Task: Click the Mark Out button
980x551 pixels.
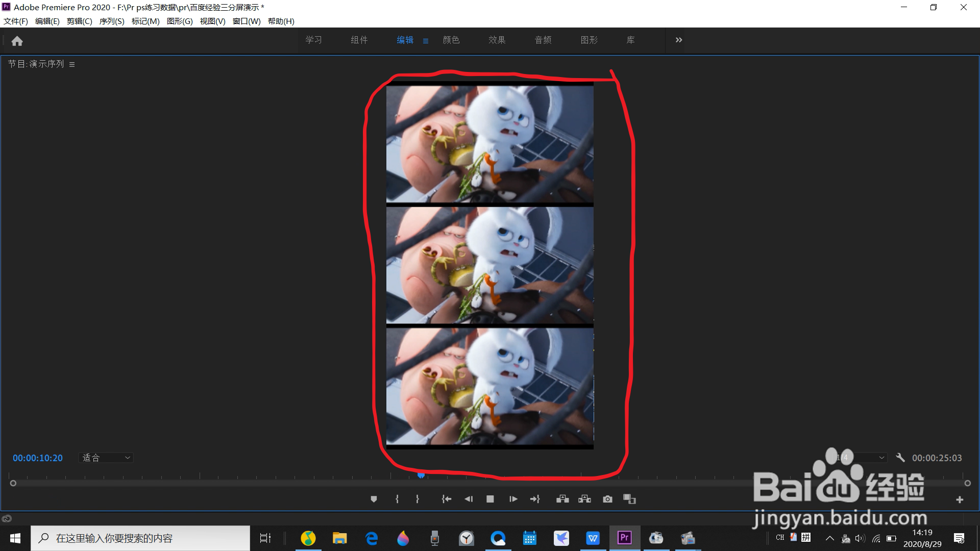Action: pyautogui.click(x=418, y=499)
